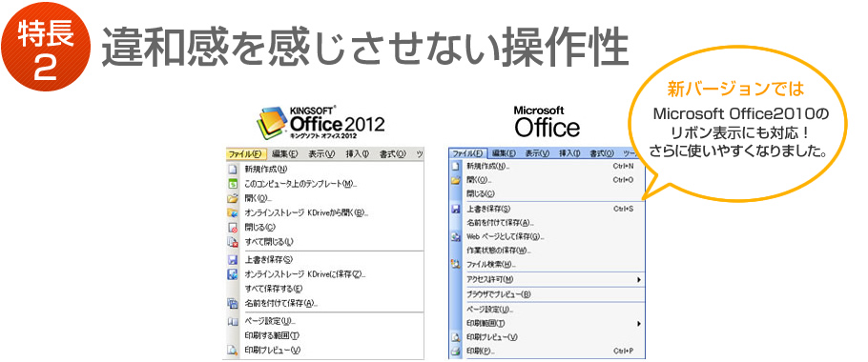Click the 新規作成 page icon in Microsoft menu
868x362 pixels.
point(456,166)
